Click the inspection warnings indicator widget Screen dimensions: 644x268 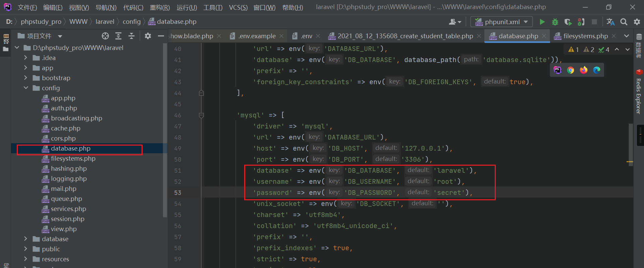[x=589, y=50]
